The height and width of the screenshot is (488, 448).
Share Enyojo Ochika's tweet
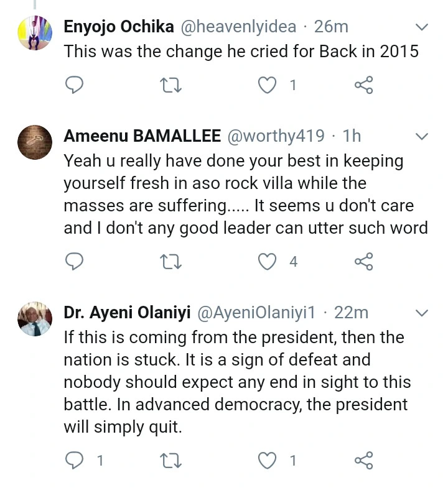tap(364, 85)
